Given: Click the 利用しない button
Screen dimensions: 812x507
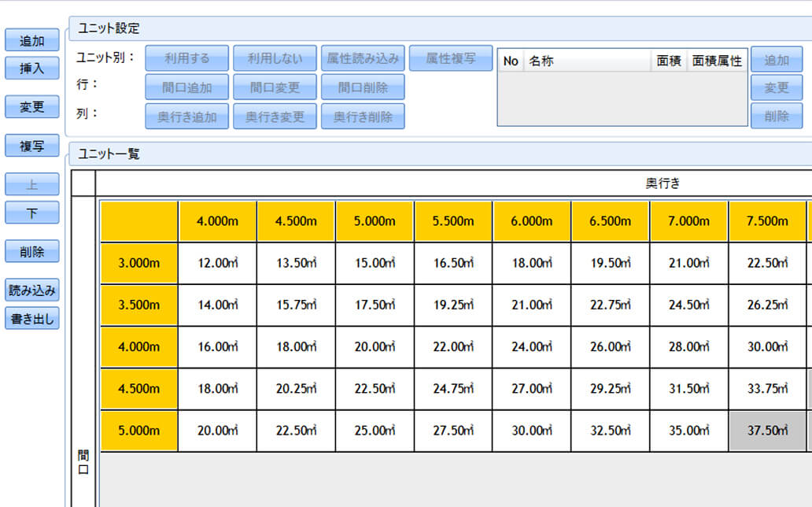Looking at the screenshot, I should coord(275,58).
